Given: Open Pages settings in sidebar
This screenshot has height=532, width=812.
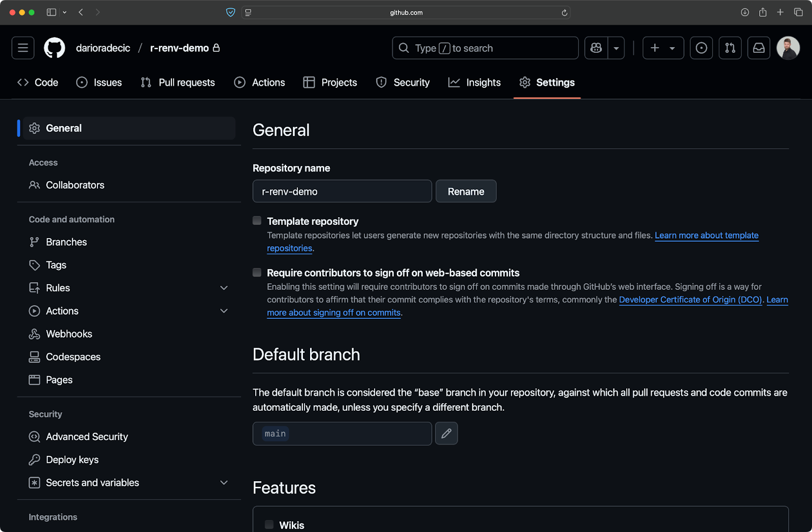Looking at the screenshot, I should 129,380.
